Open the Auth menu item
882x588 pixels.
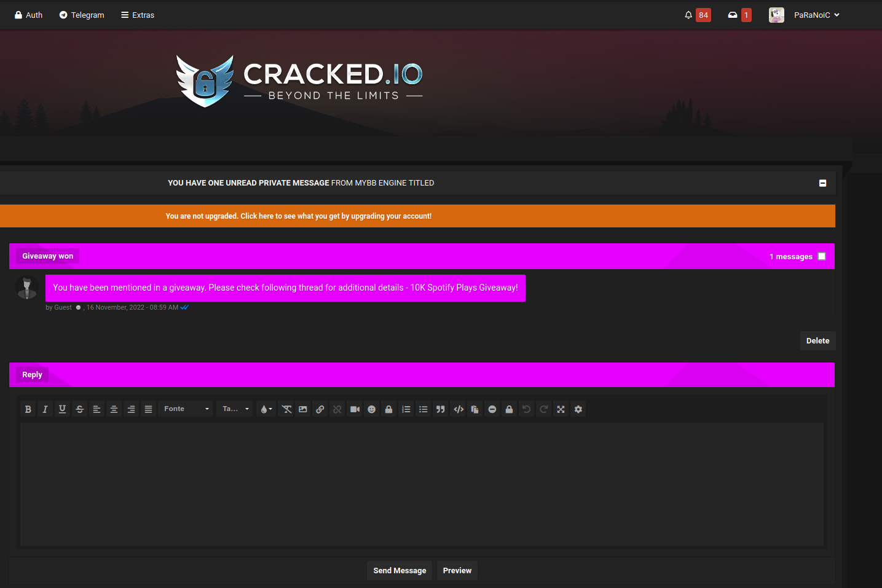click(29, 15)
